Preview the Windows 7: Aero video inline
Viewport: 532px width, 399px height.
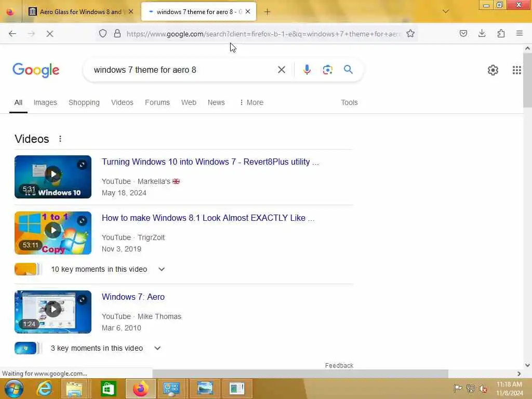click(82, 300)
